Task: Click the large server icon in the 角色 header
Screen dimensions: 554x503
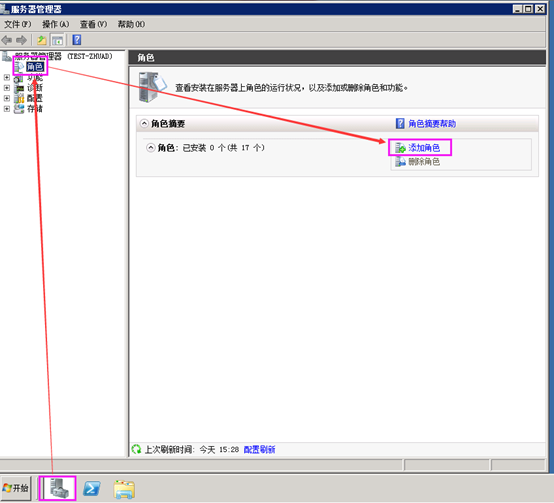Action: [152, 87]
